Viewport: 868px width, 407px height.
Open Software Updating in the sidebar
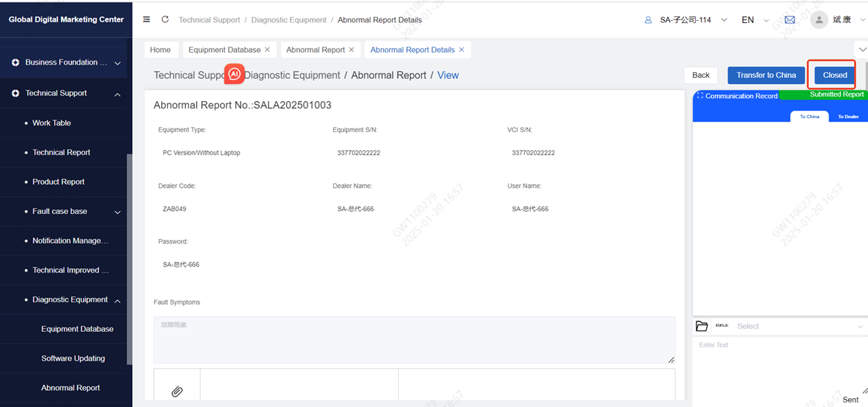tap(73, 358)
